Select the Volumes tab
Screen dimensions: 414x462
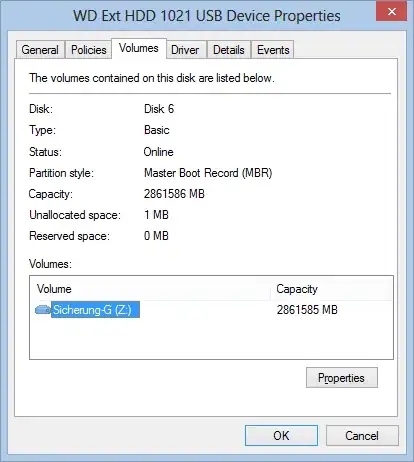139,49
